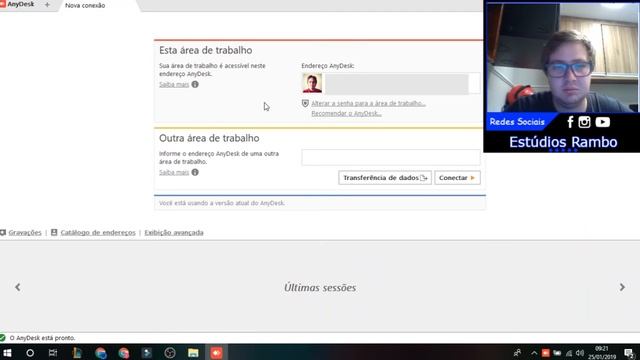Open Cortana search circle
640x360 pixels.
point(30,353)
